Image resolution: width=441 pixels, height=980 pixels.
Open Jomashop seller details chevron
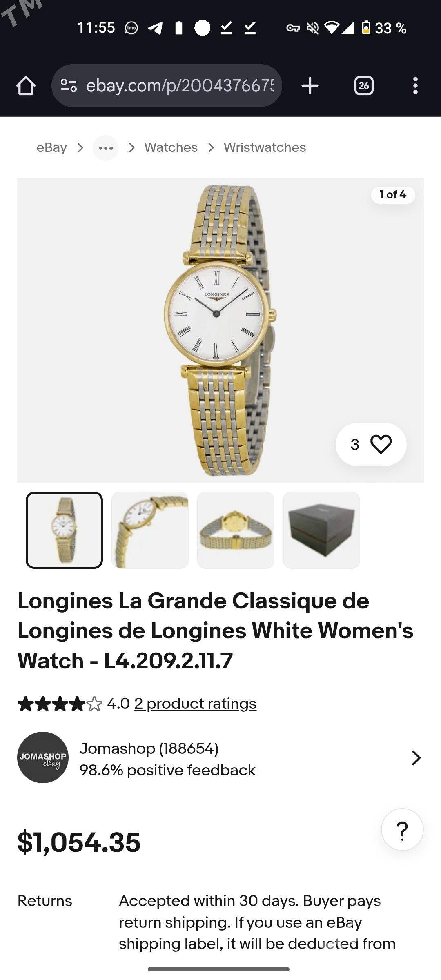(416, 758)
